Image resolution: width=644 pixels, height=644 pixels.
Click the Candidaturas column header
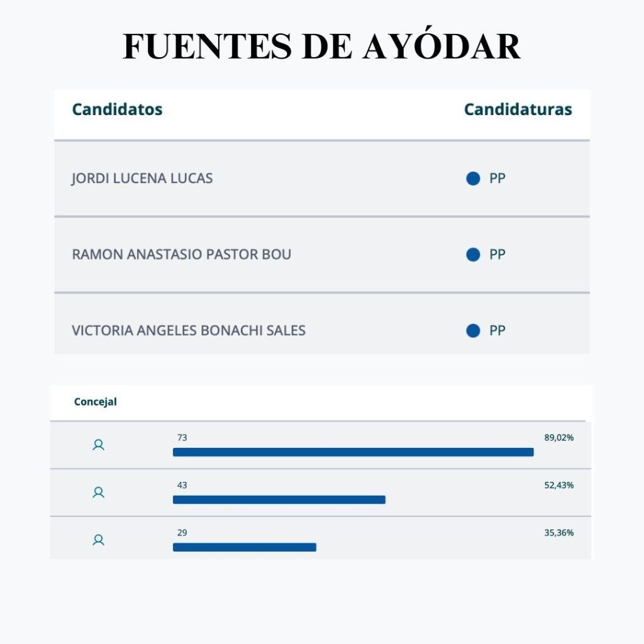pyautogui.click(x=518, y=109)
